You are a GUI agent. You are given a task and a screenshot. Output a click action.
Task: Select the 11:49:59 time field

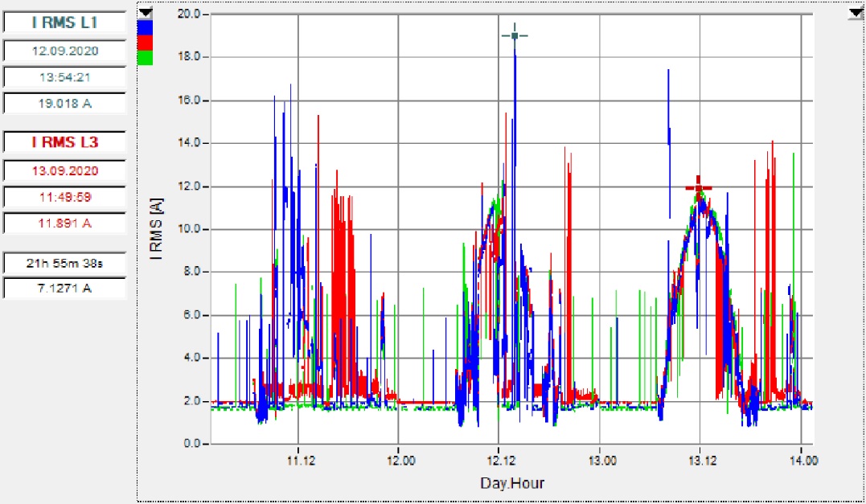[64, 197]
